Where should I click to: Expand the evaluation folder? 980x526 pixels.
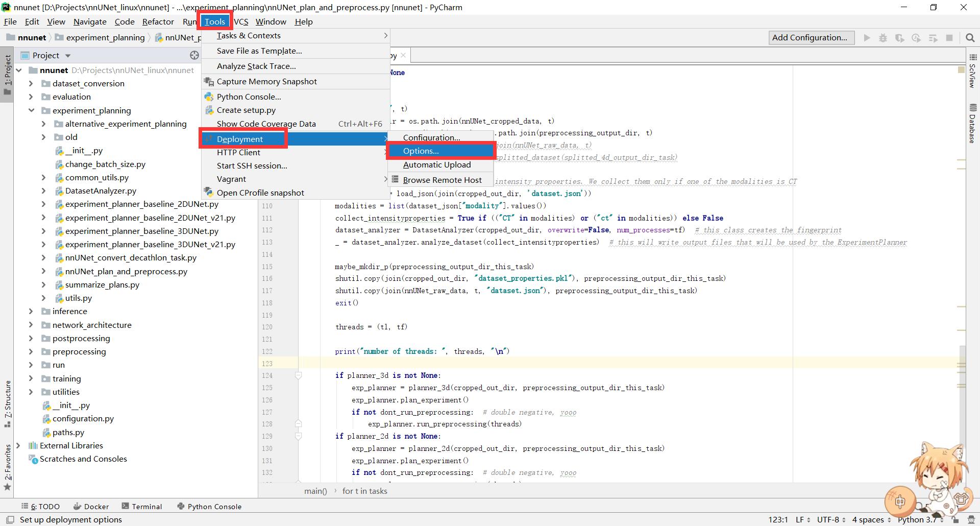pyautogui.click(x=31, y=97)
